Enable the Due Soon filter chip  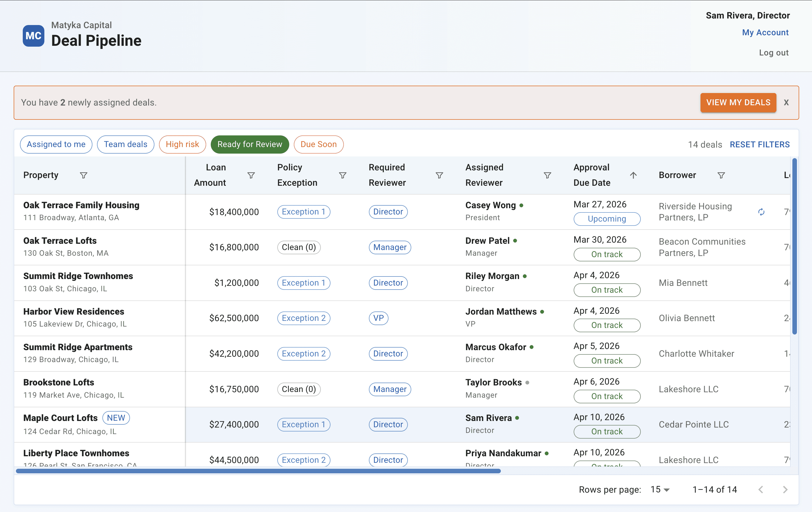(318, 144)
